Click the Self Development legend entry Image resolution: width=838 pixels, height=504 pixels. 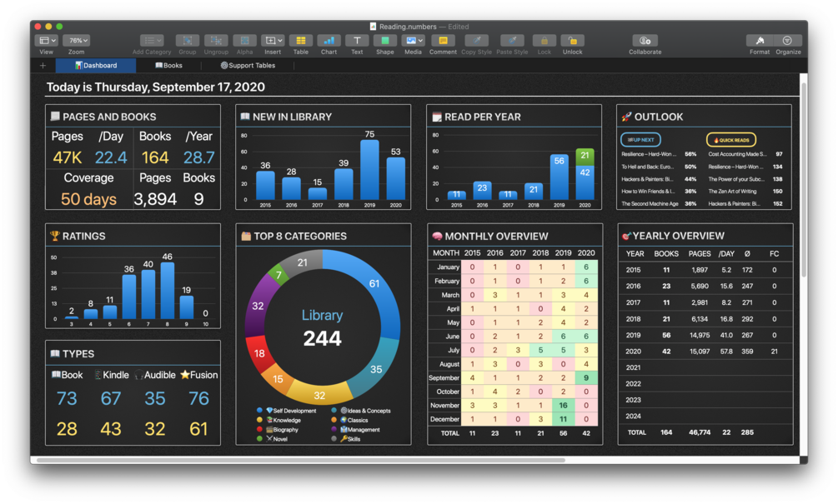[x=287, y=411]
